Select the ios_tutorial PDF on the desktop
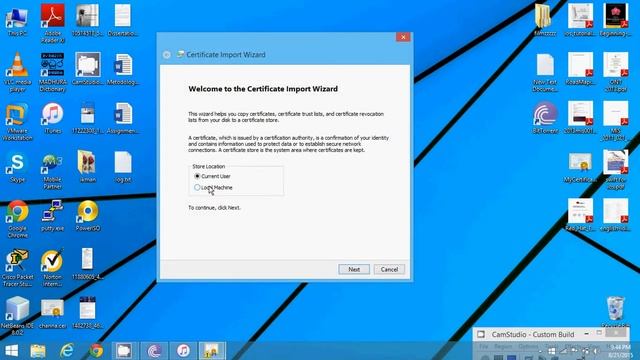 pyautogui.click(x=580, y=20)
